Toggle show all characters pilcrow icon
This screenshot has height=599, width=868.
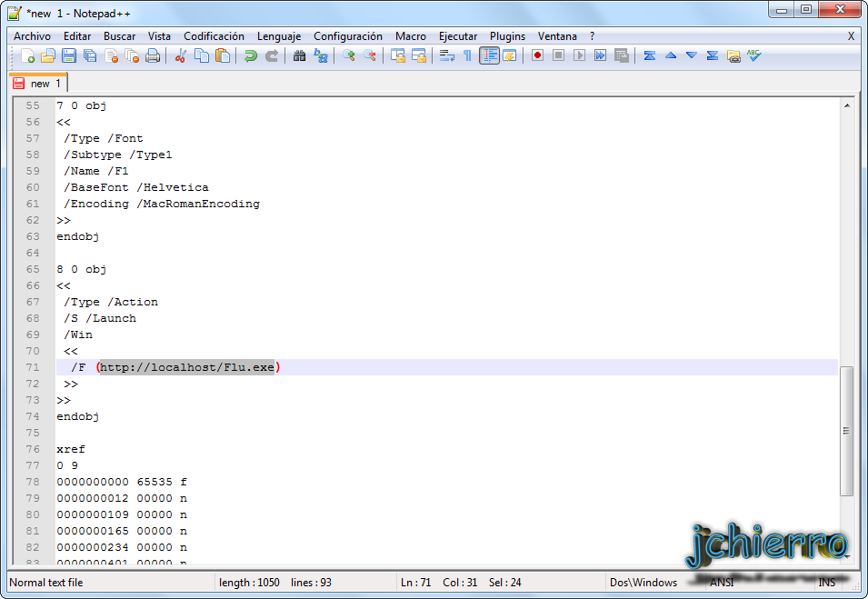468,56
